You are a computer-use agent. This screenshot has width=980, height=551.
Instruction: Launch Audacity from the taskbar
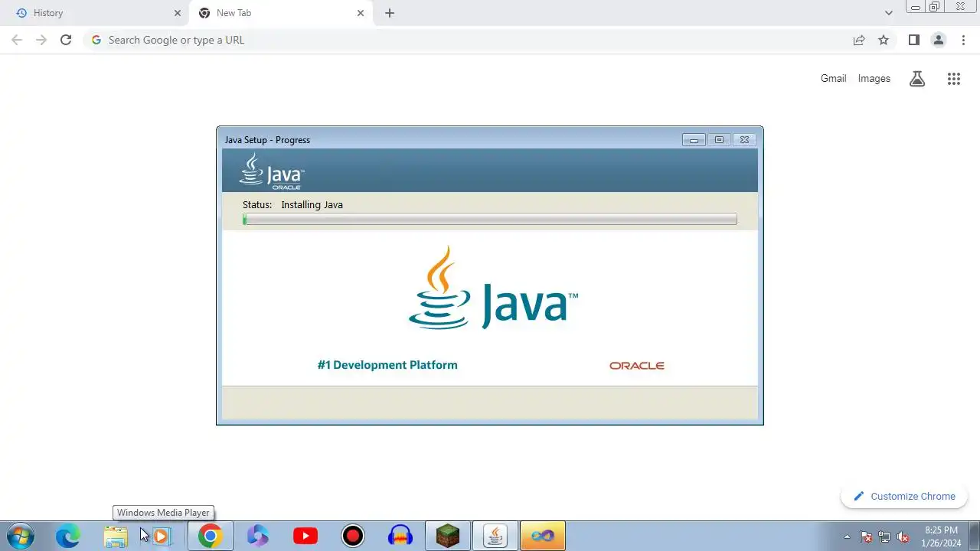point(400,536)
